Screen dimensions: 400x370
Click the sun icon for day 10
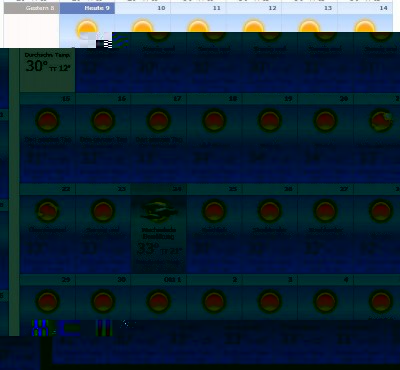(x=143, y=27)
